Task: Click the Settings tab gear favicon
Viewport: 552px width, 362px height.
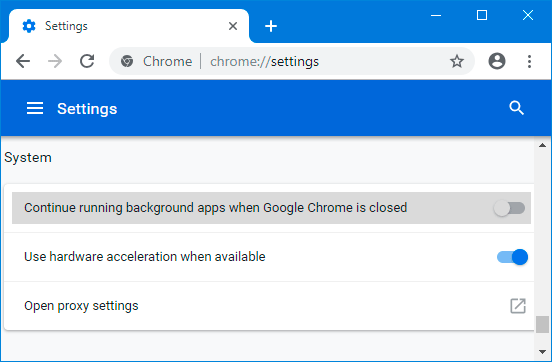Action: click(29, 26)
